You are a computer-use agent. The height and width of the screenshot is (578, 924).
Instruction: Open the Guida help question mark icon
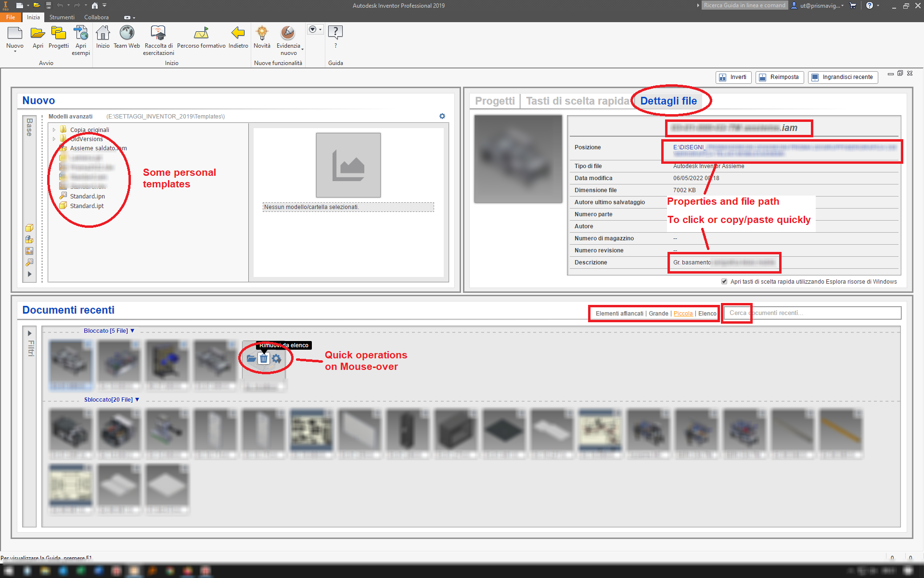tap(335, 32)
